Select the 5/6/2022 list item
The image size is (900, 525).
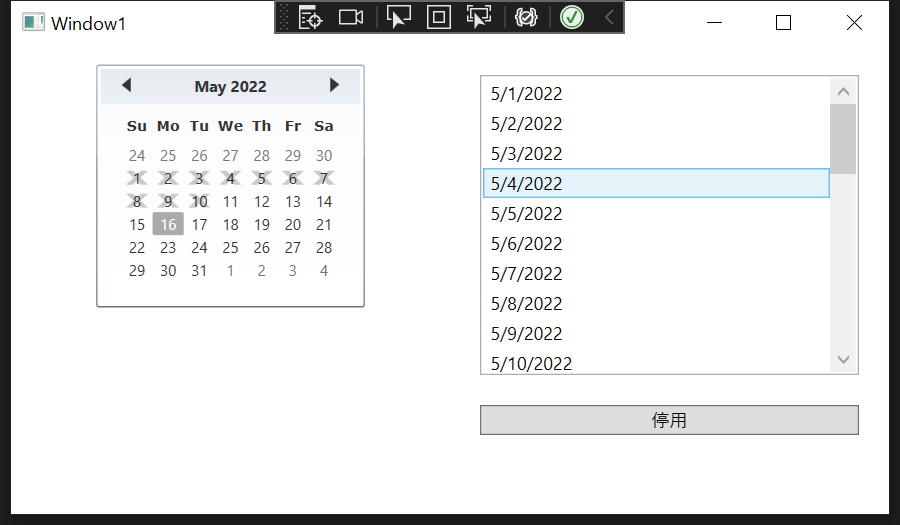tap(656, 243)
